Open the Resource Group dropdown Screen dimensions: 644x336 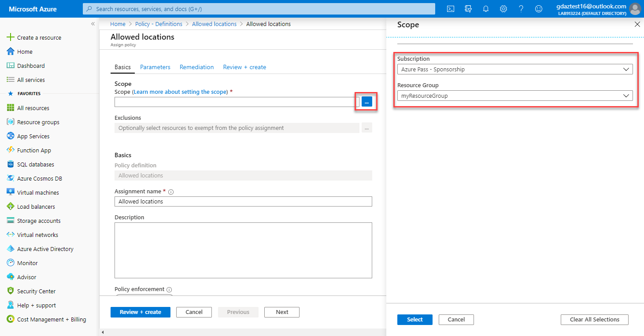pyautogui.click(x=515, y=96)
